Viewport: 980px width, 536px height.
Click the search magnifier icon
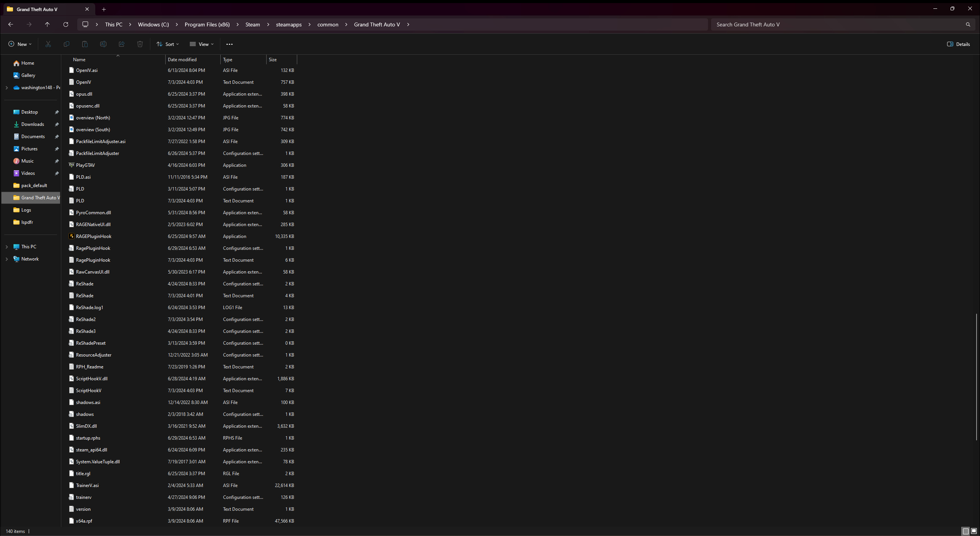coord(968,24)
